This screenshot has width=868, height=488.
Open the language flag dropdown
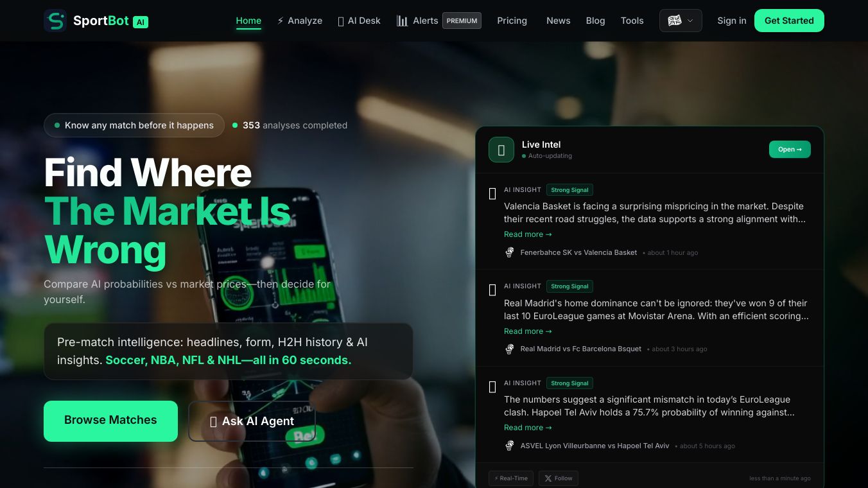point(681,21)
